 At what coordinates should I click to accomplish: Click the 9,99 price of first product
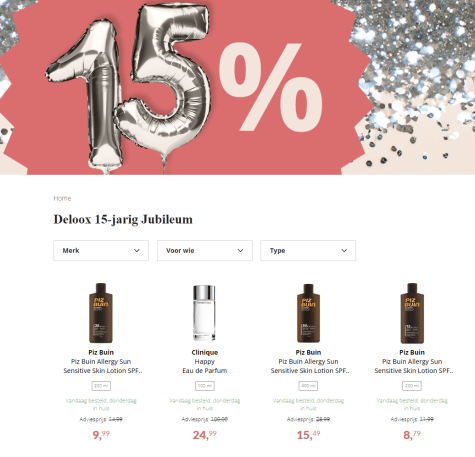[101, 435]
